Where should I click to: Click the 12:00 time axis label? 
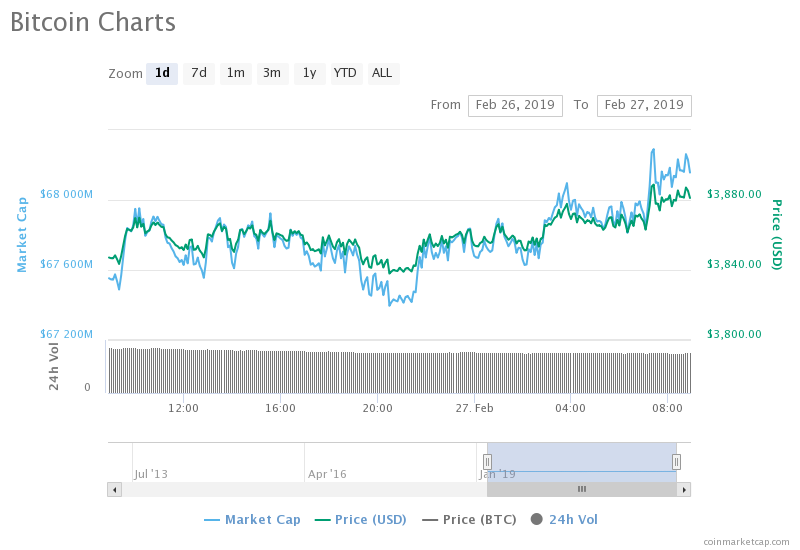[183, 408]
